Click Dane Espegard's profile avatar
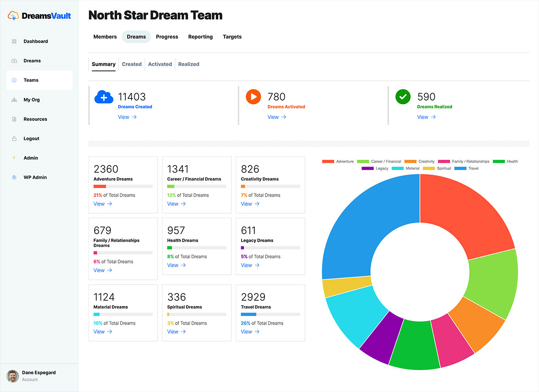 [x=13, y=376]
